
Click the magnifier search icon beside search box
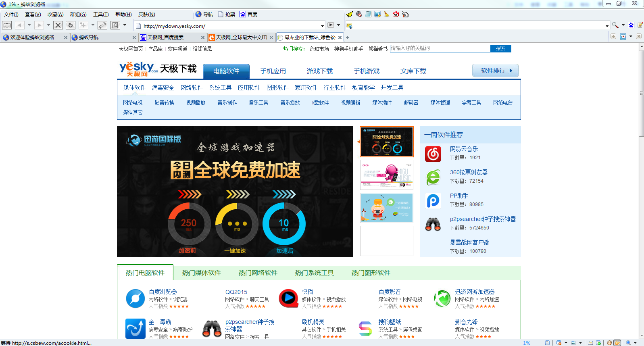point(615,25)
